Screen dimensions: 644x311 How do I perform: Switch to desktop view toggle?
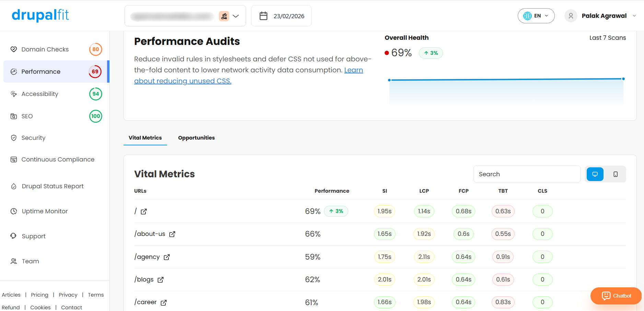pos(595,174)
